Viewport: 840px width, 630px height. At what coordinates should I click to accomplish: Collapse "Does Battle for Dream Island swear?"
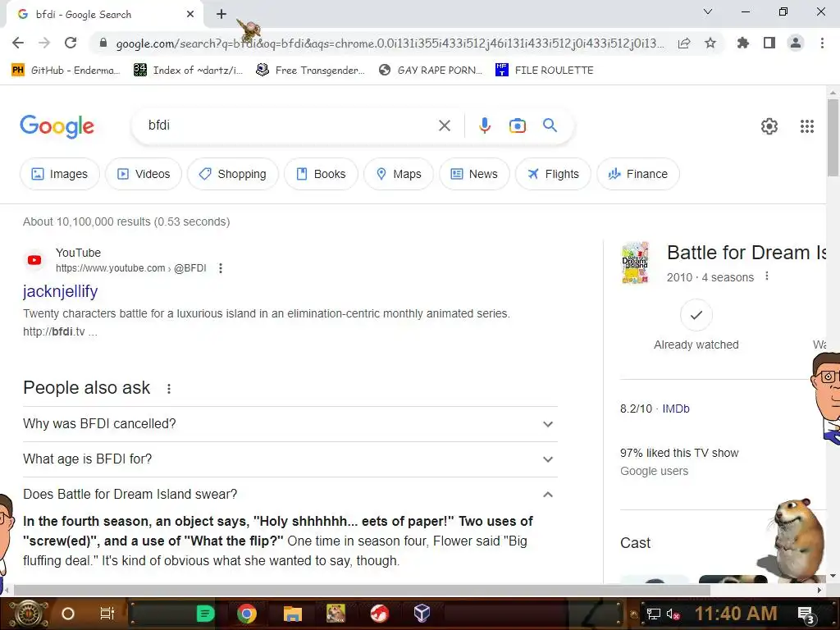coord(290,495)
